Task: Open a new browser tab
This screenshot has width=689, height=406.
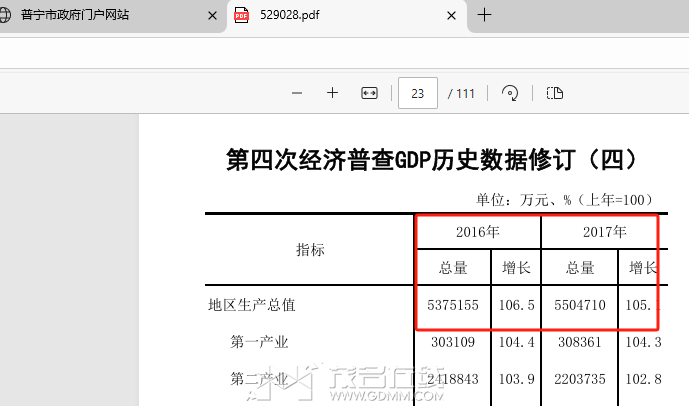Action: pyautogui.click(x=485, y=15)
